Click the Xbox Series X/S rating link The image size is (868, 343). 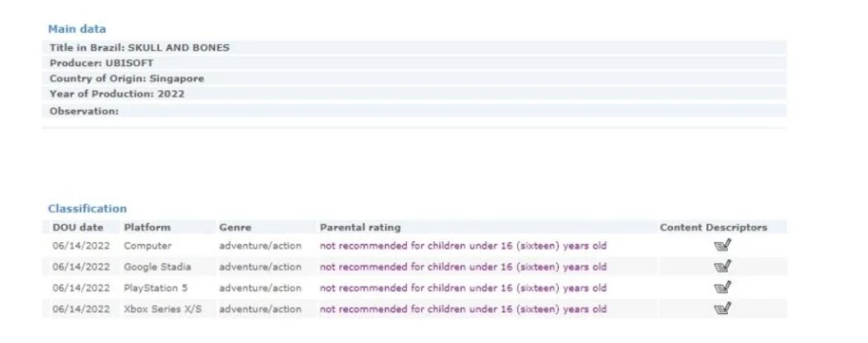[463, 309]
